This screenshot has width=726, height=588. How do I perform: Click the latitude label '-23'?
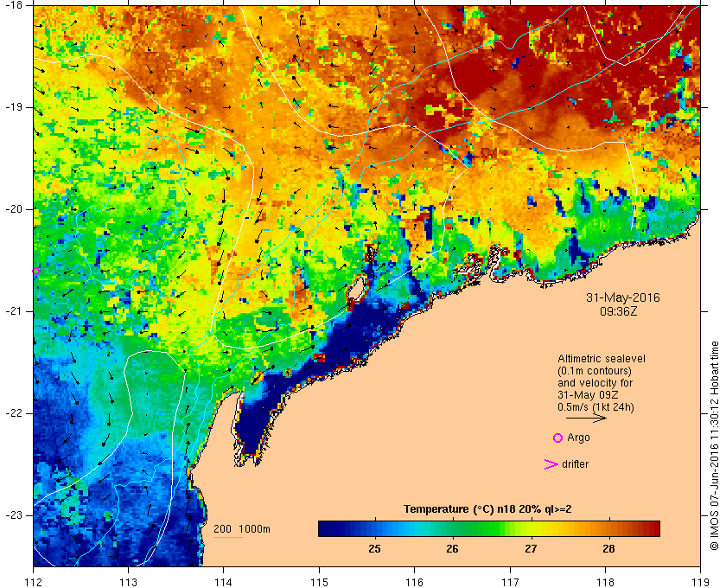13,515
